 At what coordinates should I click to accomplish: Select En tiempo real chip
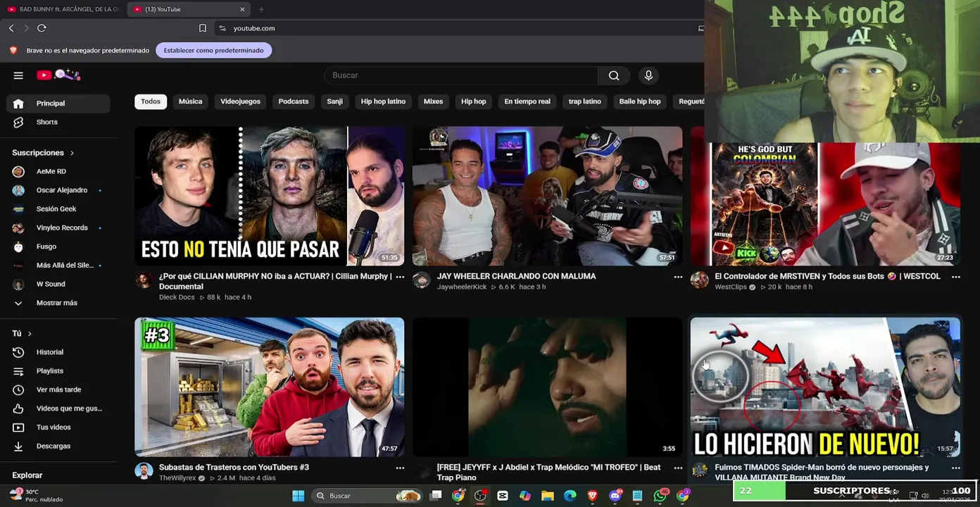tap(527, 101)
